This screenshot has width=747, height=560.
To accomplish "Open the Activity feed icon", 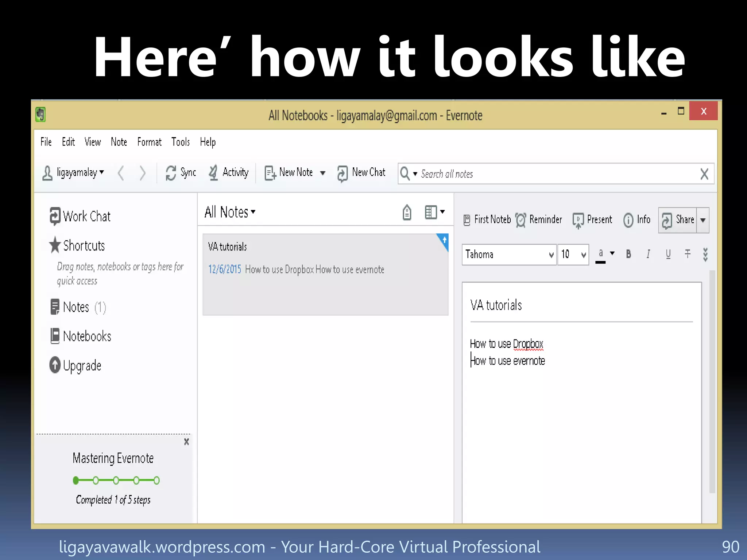I will 213,173.
